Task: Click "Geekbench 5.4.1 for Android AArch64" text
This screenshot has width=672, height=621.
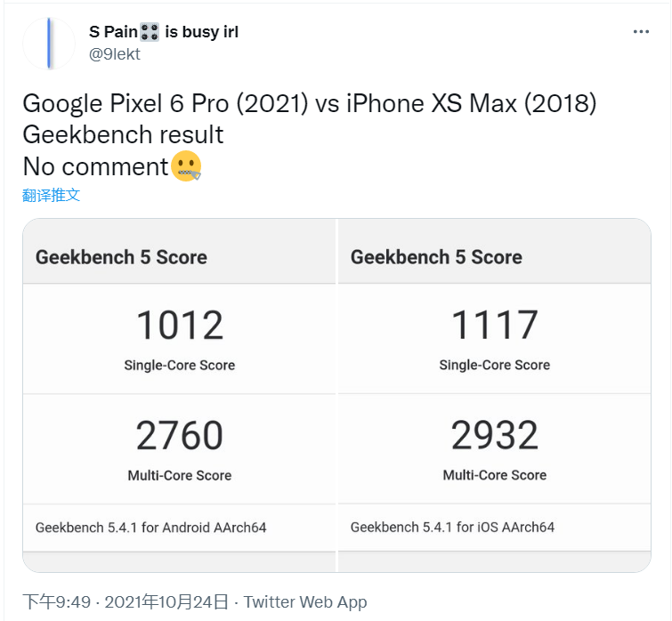Action: (150, 528)
